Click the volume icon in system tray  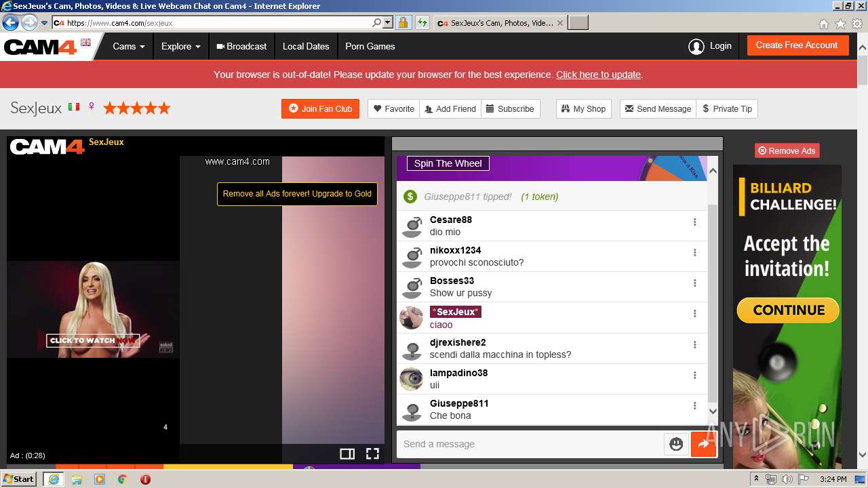click(787, 479)
